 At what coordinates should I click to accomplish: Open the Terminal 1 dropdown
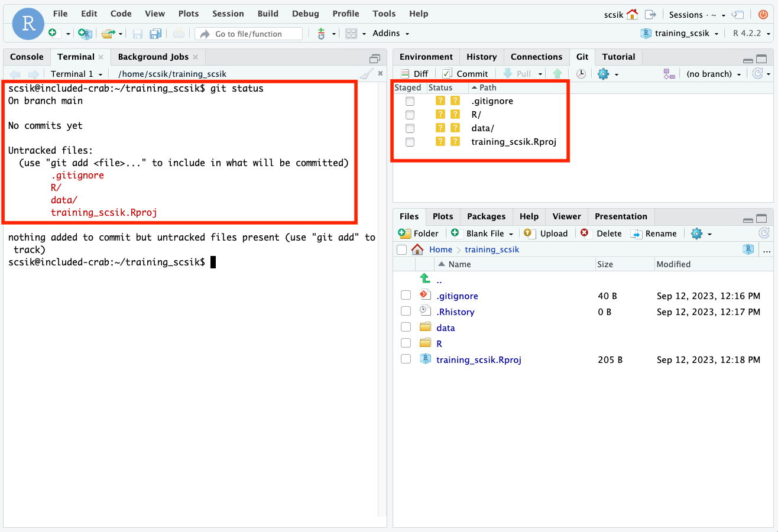(x=76, y=74)
